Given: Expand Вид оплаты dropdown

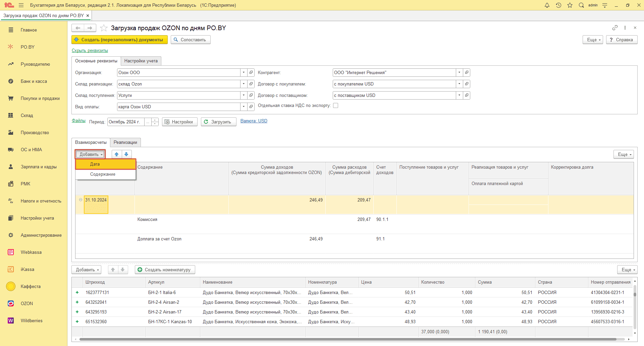Looking at the screenshot, I should 244,107.
